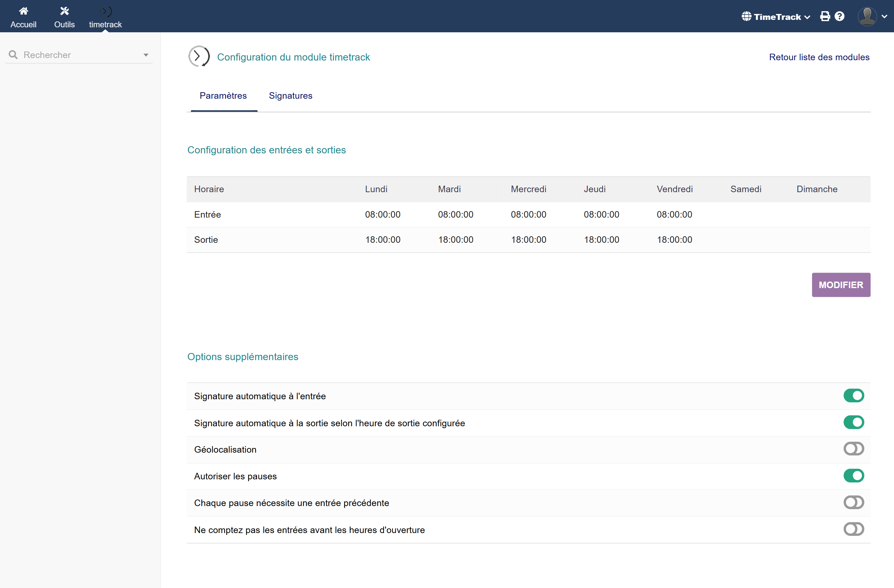Disable automatic signature at entry toggle
The width and height of the screenshot is (894, 588).
pyautogui.click(x=853, y=396)
